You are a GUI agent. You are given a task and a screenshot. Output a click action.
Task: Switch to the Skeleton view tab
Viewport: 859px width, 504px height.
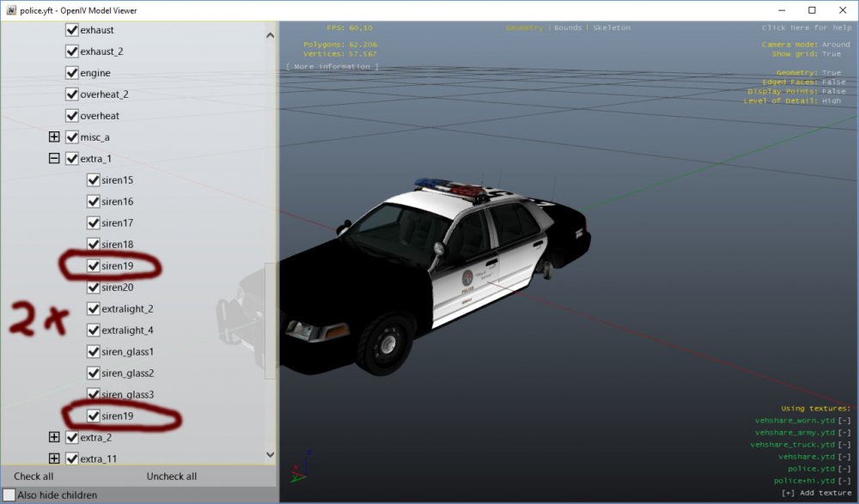coord(612,27)
